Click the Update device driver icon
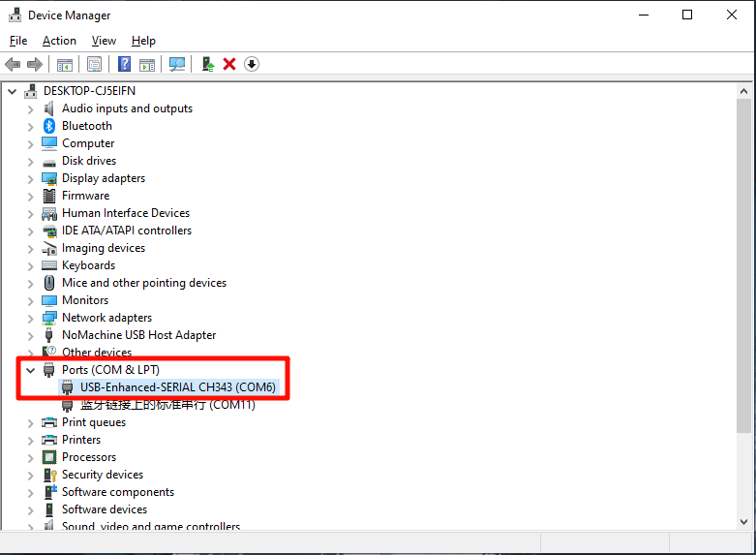756x555 pixels. click(x=207, y=64)
